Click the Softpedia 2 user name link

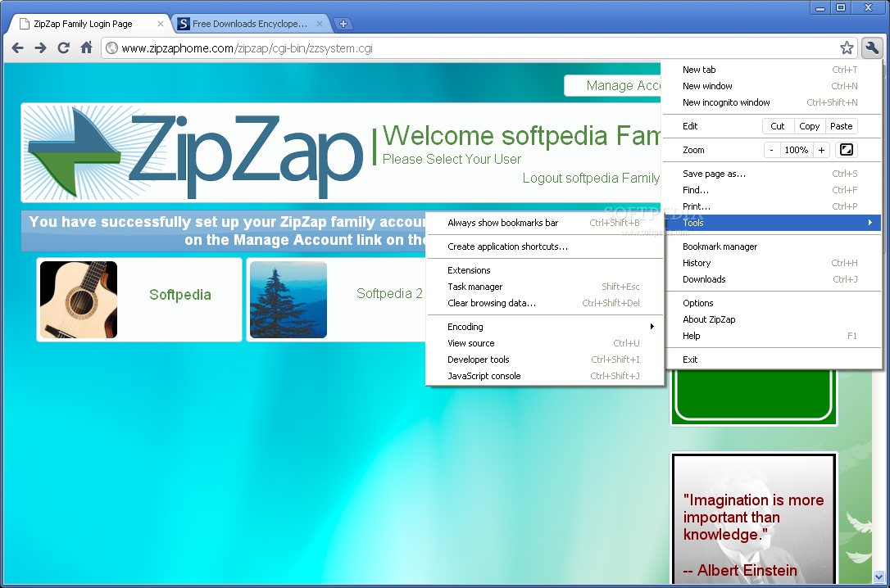(x=389, y=293)
